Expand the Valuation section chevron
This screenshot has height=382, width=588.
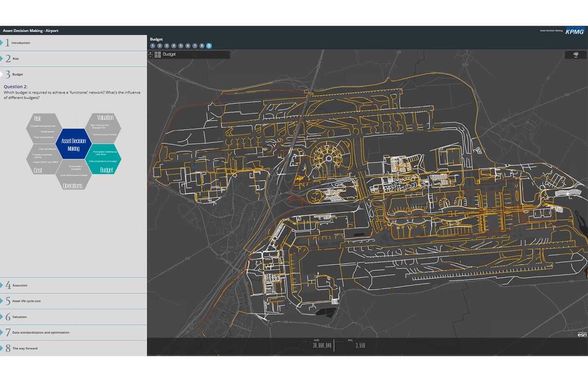2,317
